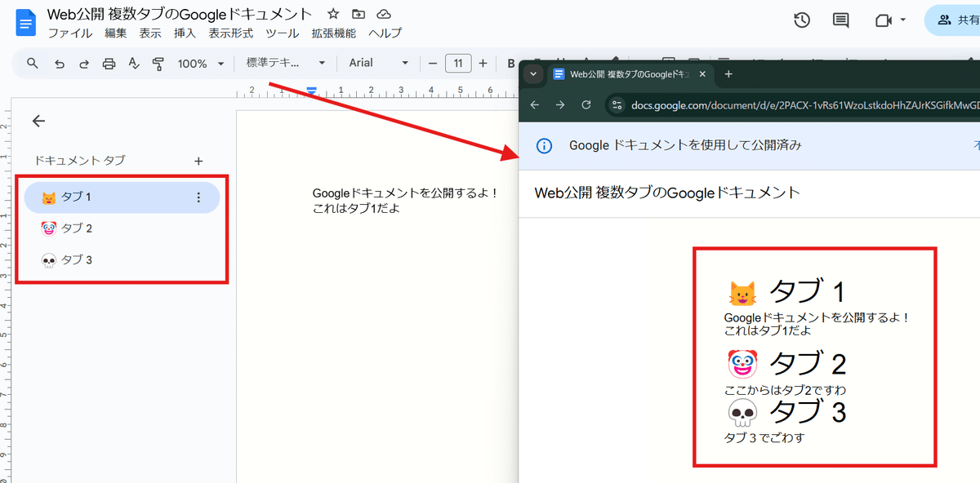This screenshot has width=980, height=483.
Task: Click the back arrow in tabs panel
Action: pos(38,121)
